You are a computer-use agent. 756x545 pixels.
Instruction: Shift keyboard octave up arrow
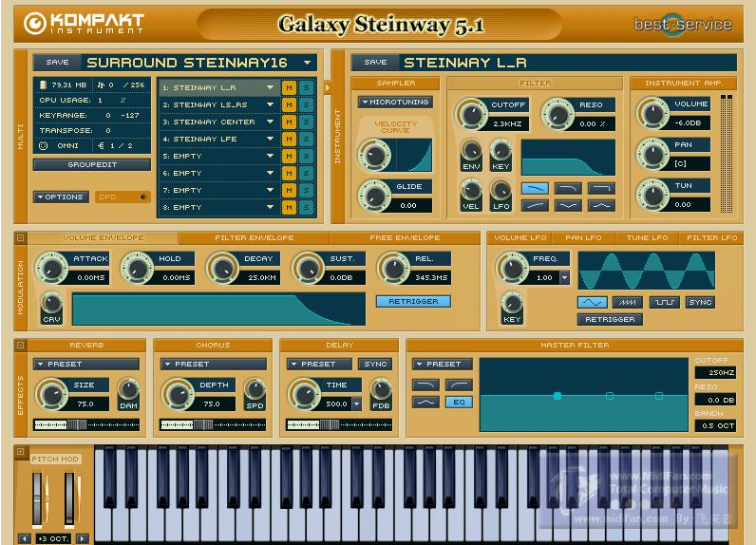coord(83,538)
